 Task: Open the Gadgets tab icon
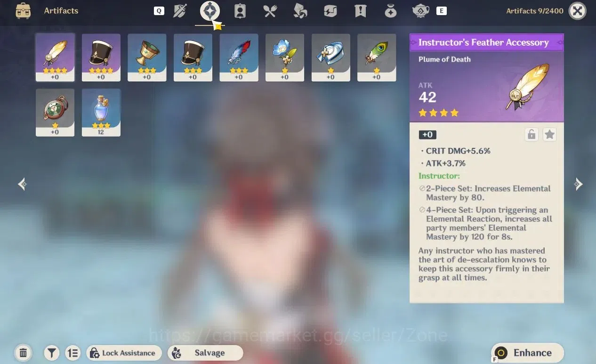(330, 11)
